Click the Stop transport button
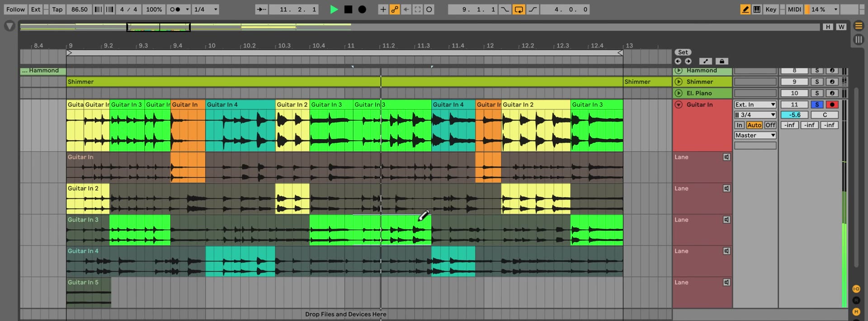The width and height of the screenshot is (868, 321). (348, 9)
